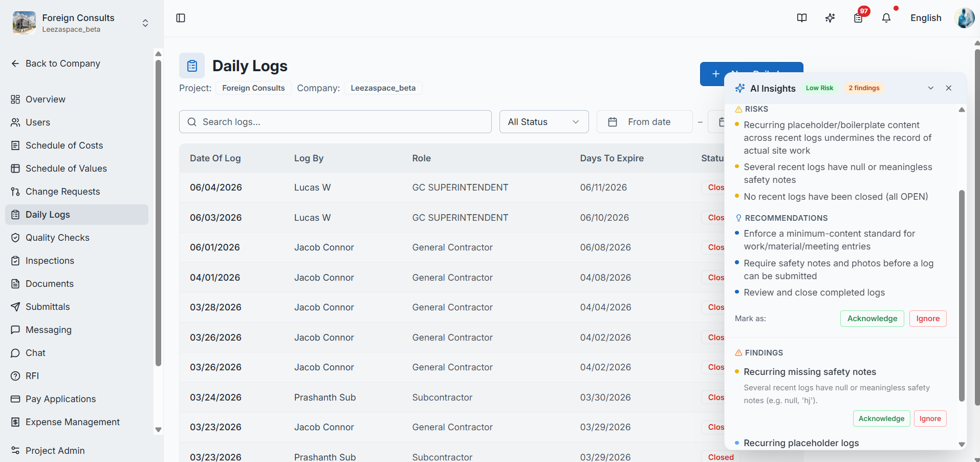Open the user profile avatar
Viewport: 980px width, 462px height.
[965, 18]
